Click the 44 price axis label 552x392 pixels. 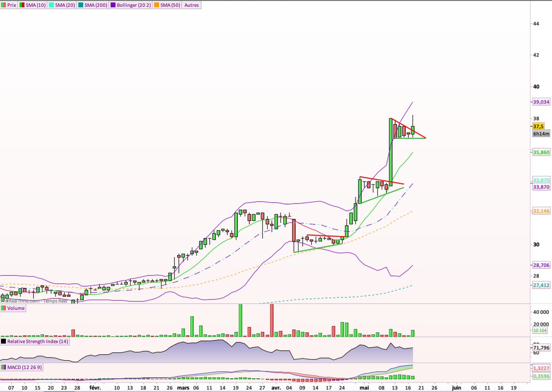click(x=536, y=23)
